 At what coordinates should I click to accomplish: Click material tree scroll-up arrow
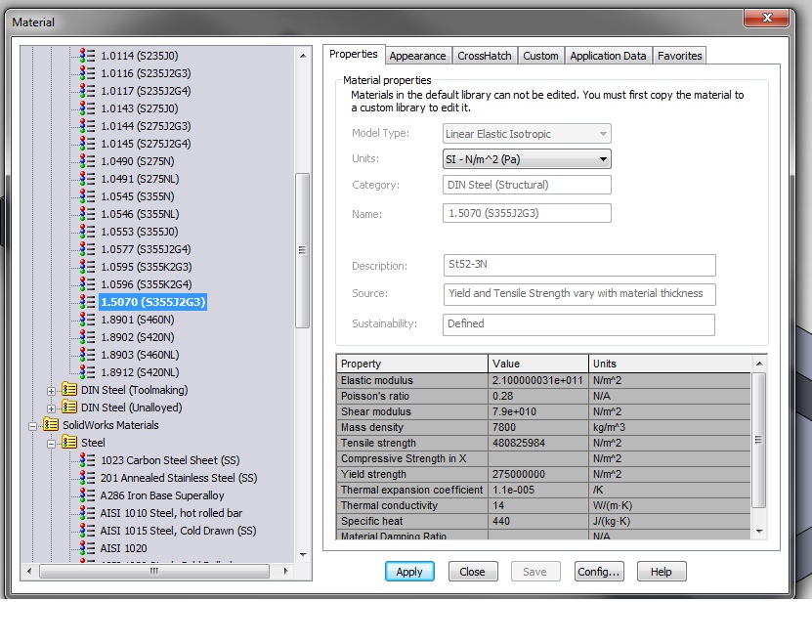click(303, 56)
